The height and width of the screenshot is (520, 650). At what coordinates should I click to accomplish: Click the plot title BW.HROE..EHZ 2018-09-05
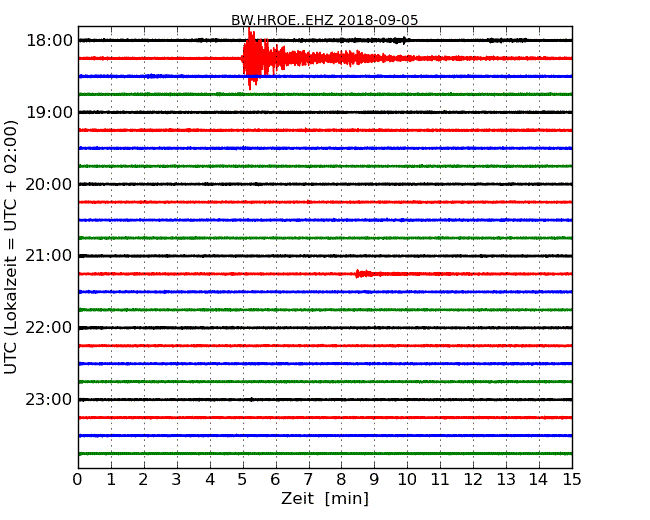pyautogui.click(x=325, y=20)
